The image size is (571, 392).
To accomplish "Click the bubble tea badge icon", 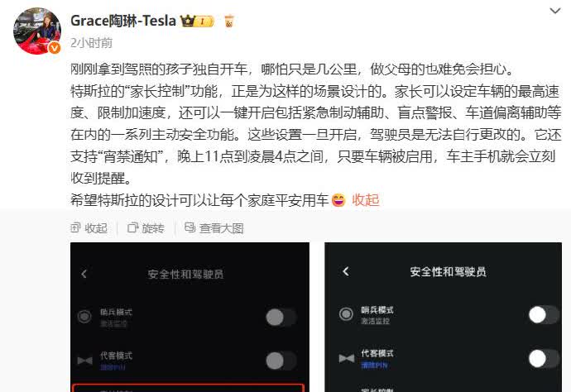I will pos(228,22).
